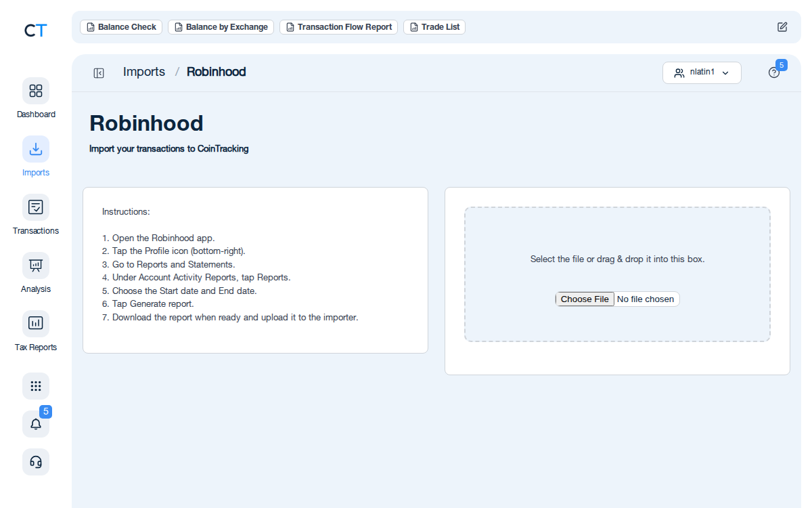Click the badge 5 on help icon
Viewport: 812px width, 508px height.
pos(781,65)
